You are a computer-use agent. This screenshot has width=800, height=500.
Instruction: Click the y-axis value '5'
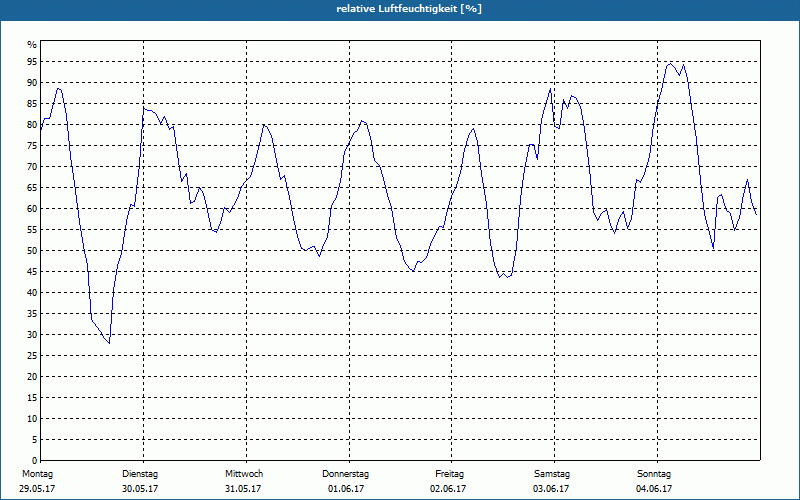pos(34,440)
